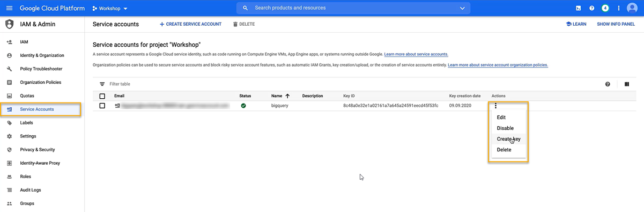
Task: Open Policy Troubleshooter in sidebar
Action: pyautogui.click(x=41, y=69)
